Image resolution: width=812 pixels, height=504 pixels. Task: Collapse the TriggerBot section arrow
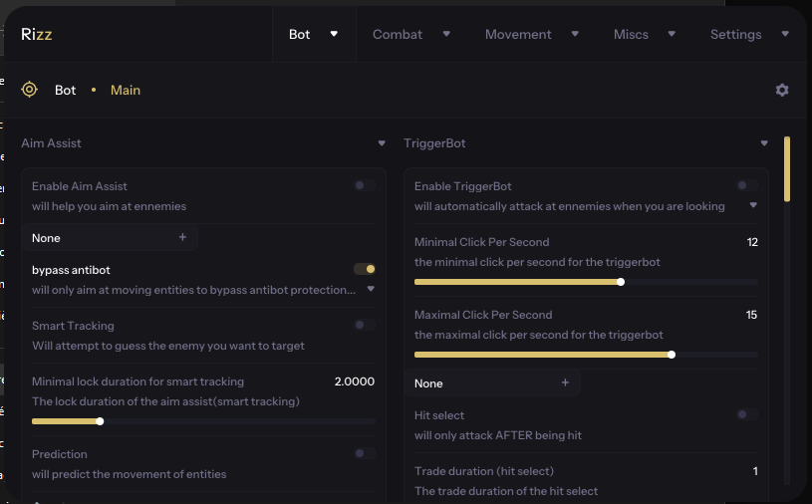[764, 143]
